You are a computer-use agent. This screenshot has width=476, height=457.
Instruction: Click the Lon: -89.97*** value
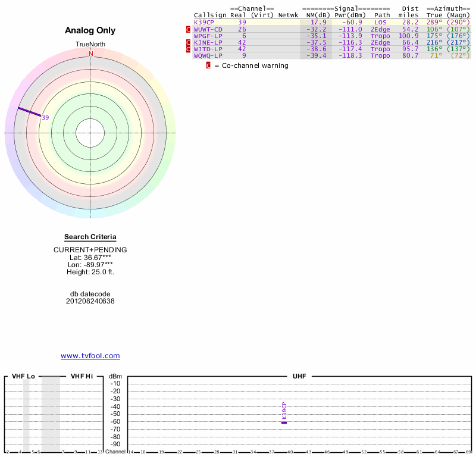pos(90,265)
